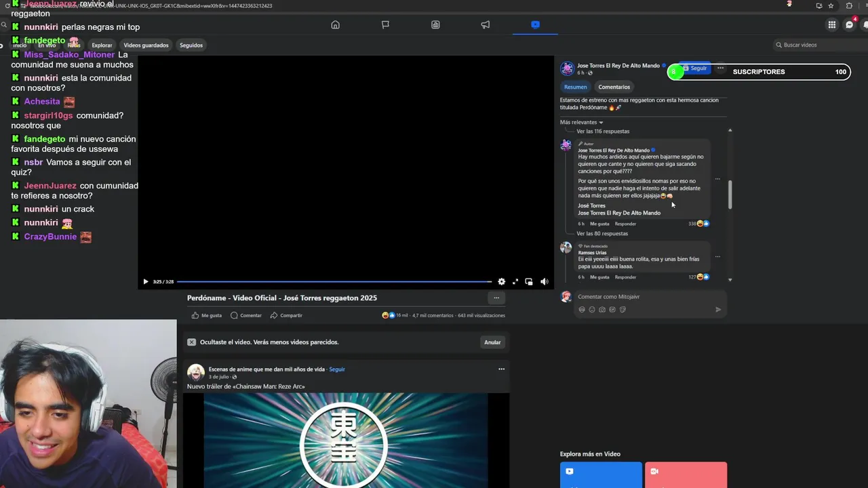
Task: View the 16 mil reactions count
Action: (395, 315)
